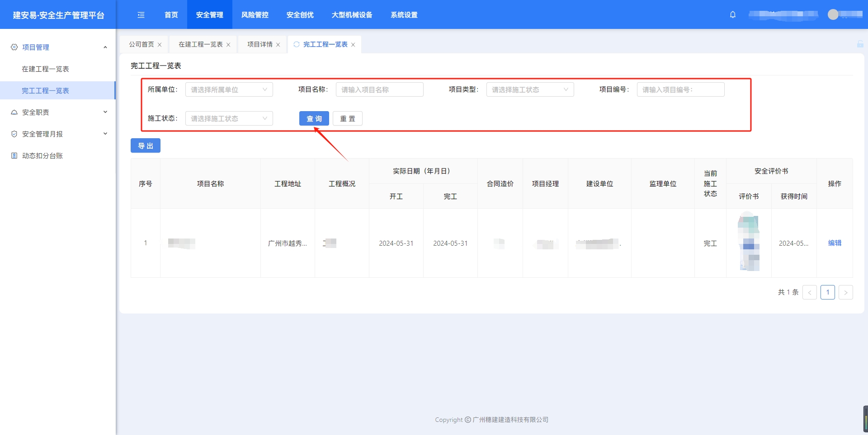Image resolution: width=868 pixels, height=435 pixels.
Task: Open the 施工状态 dropdown
Action: (x=229, y=118)
